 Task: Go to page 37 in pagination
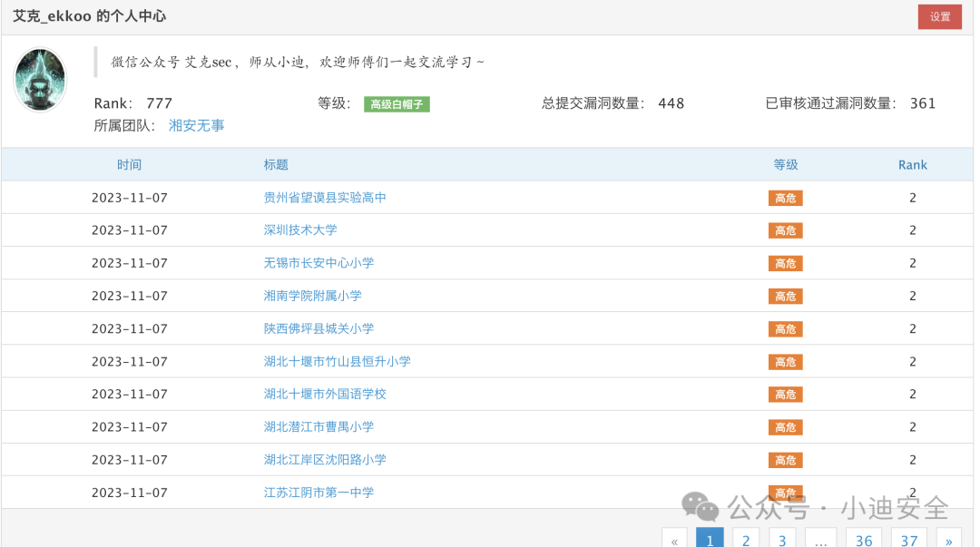tap(909, 540)
